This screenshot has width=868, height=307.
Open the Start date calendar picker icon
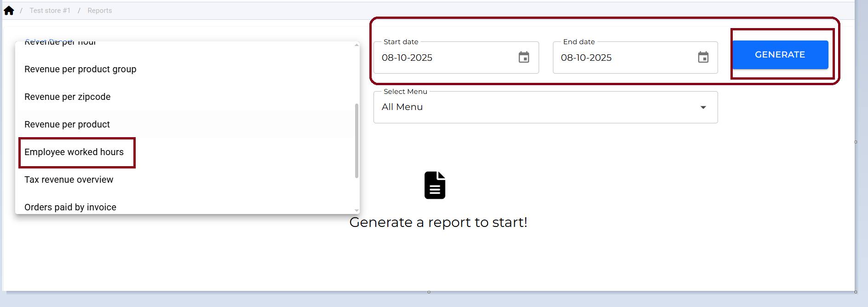click(x=523, y=58)
